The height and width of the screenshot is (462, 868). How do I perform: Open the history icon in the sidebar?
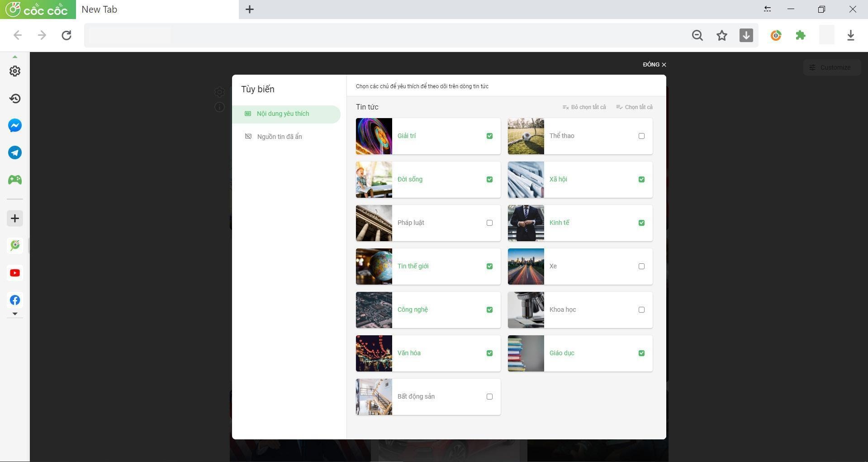coord(15,98)
